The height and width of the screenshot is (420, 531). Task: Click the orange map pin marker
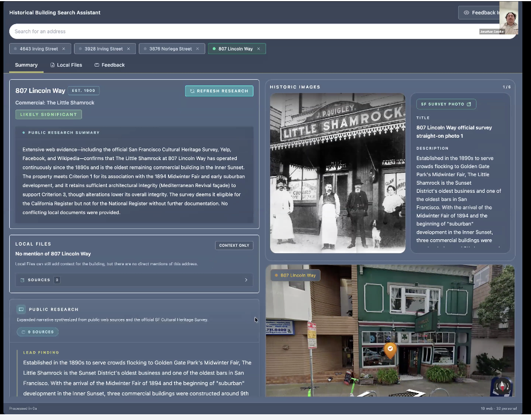(390, 350)
